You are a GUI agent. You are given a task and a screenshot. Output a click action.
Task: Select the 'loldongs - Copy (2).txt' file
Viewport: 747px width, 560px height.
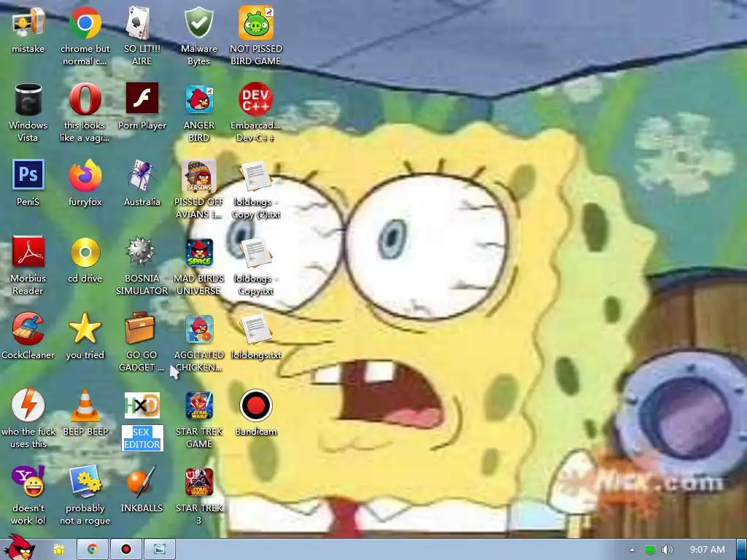pos(256,189)
